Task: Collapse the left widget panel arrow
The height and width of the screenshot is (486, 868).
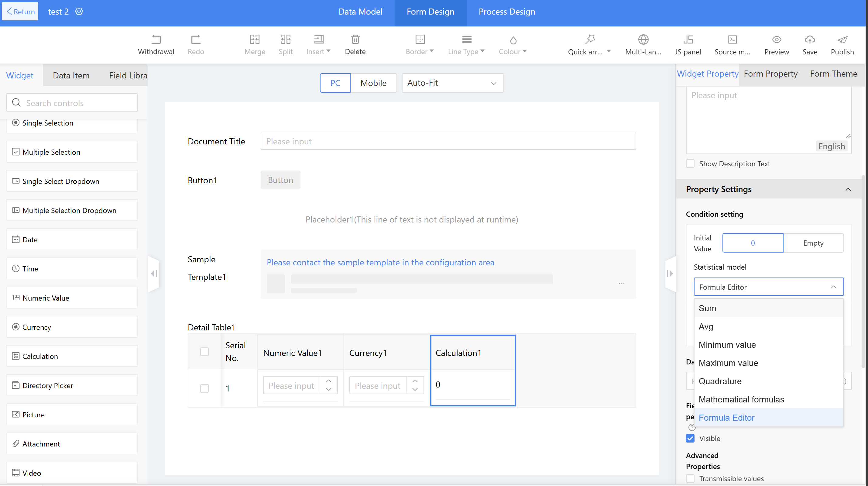Action: (x=154, y=273)
